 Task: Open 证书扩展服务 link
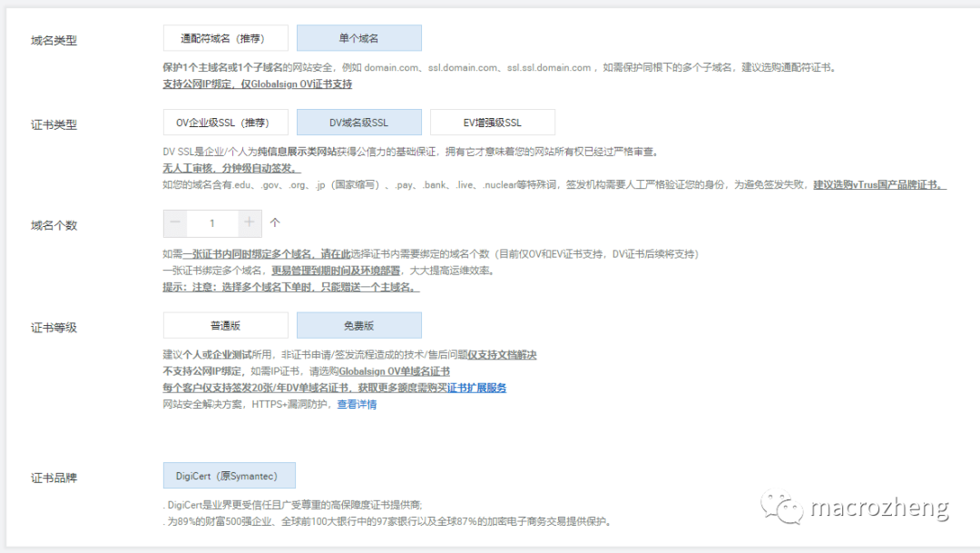pos(477,388)
